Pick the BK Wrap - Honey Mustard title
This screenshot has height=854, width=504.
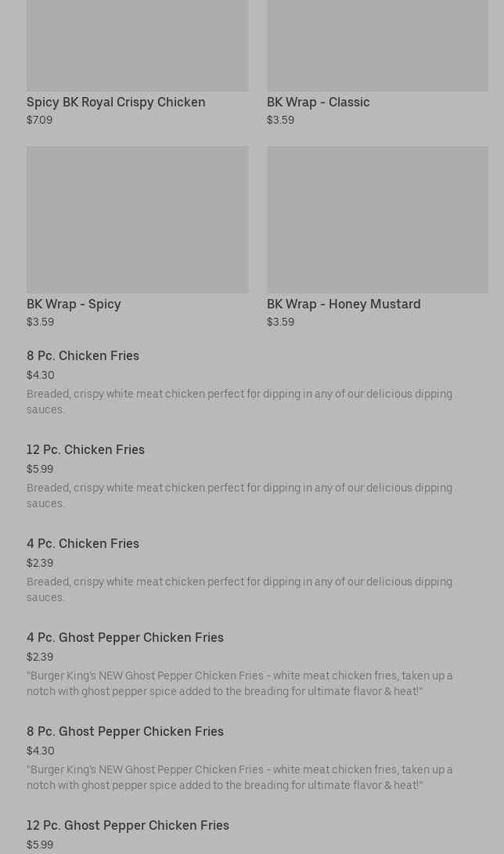pyautogui.click(x=344, y=304)
